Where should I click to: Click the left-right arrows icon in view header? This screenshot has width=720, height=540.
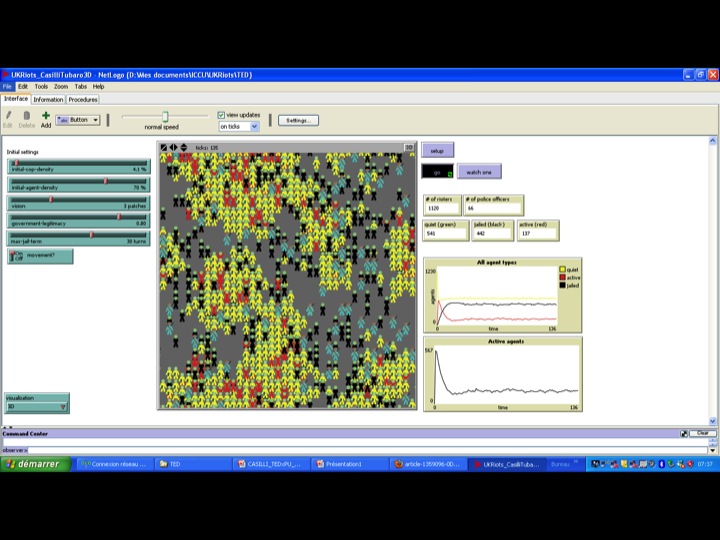[x=174, y=147]
